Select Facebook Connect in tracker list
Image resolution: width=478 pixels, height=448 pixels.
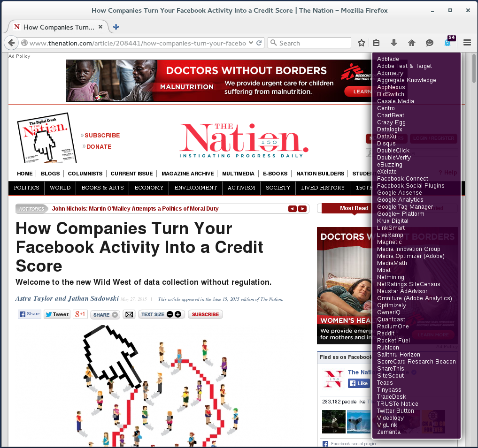[402, 179]
